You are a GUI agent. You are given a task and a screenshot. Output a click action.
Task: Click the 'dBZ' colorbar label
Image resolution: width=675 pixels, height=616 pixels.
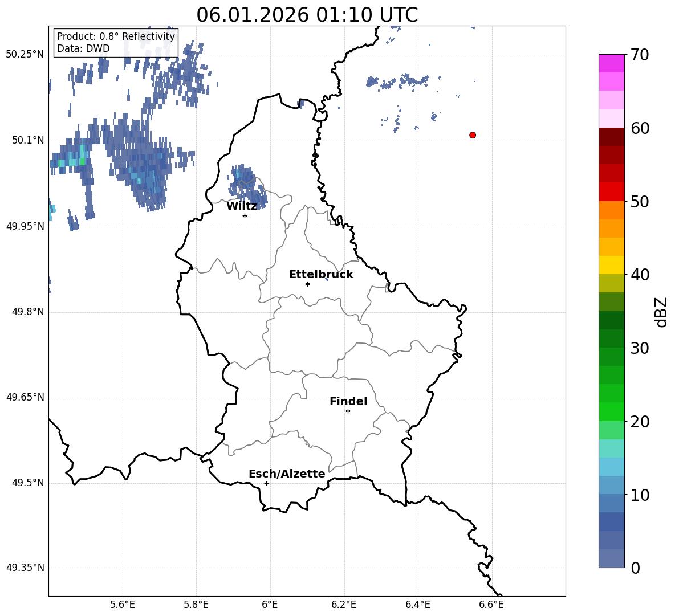pos(660,312)
